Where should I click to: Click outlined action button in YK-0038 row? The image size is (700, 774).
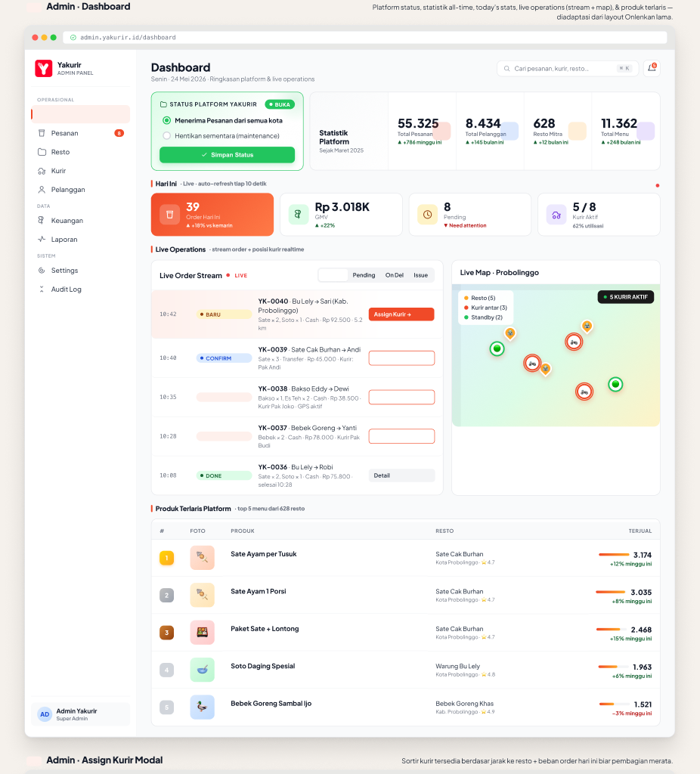coord(401,398)
